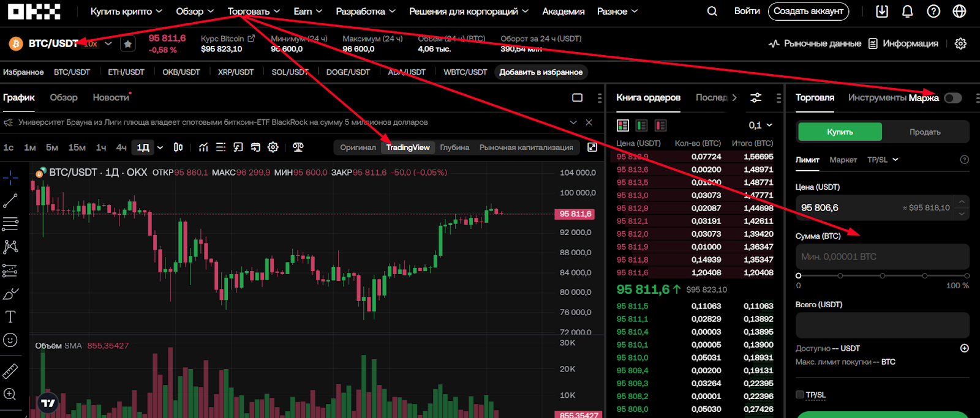The width and height of the screenshot is (980, 418).
Task: Open trading settings gear next to Информация
Action: 960,43
